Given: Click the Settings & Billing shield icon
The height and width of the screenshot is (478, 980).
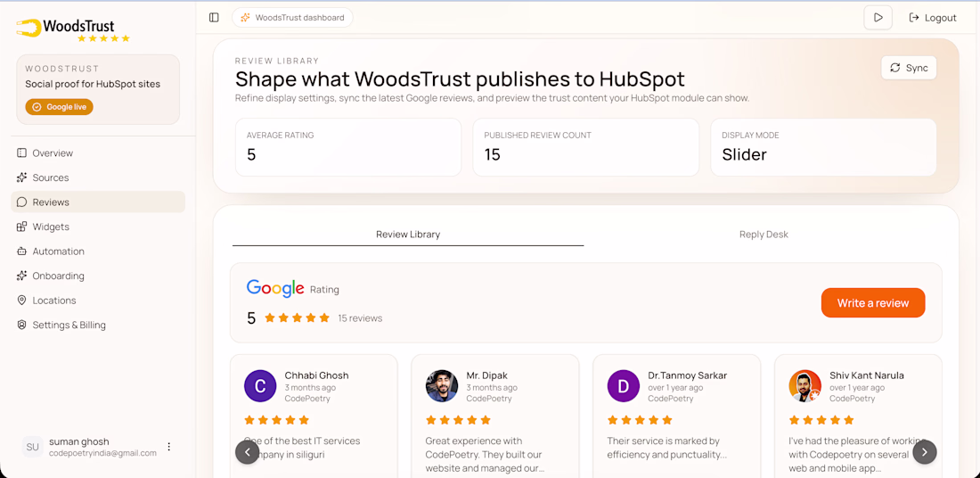Looking at the screenshot, I should click(x=22, y=325).
